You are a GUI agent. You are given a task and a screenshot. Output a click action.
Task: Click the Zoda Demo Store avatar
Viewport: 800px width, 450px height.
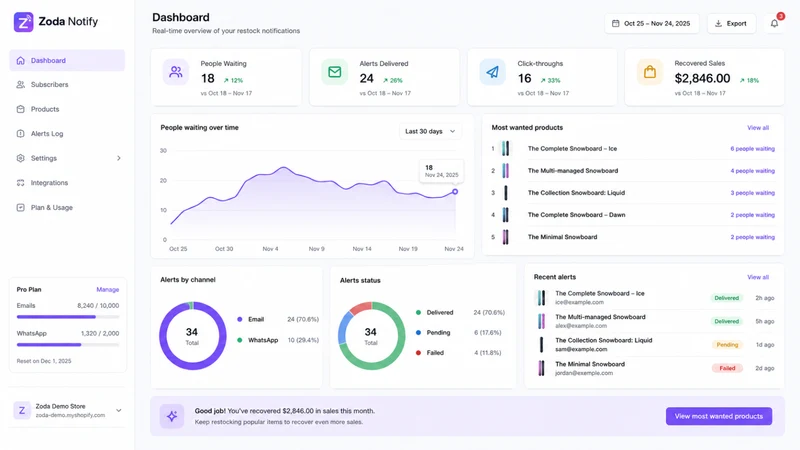22,410
